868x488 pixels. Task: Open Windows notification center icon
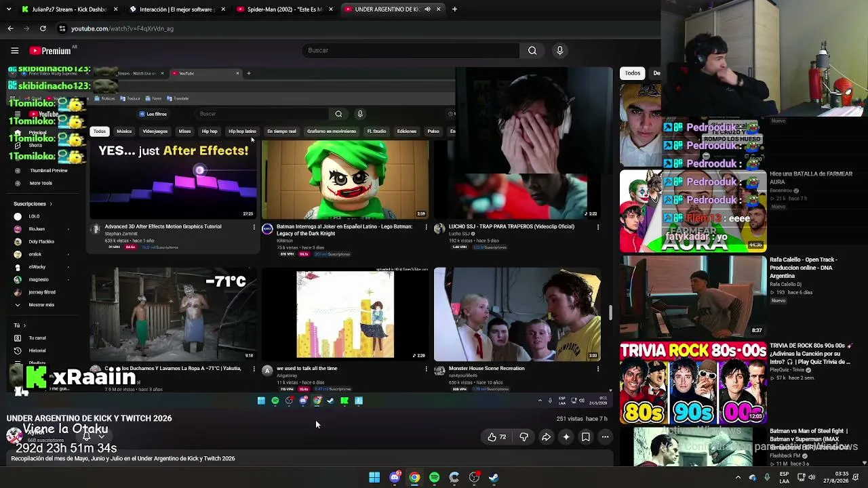pos(856,477)
